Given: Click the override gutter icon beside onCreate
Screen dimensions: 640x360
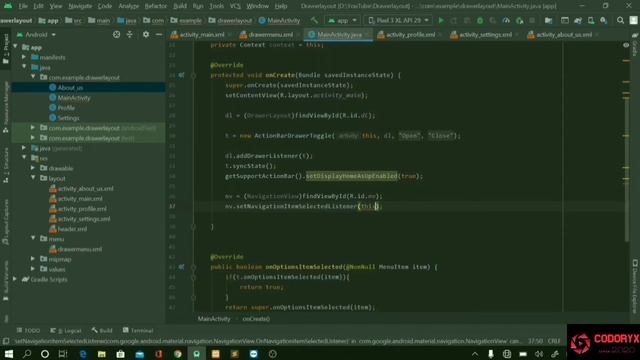Looking at the screenshot, I should (x=181, y=75).
